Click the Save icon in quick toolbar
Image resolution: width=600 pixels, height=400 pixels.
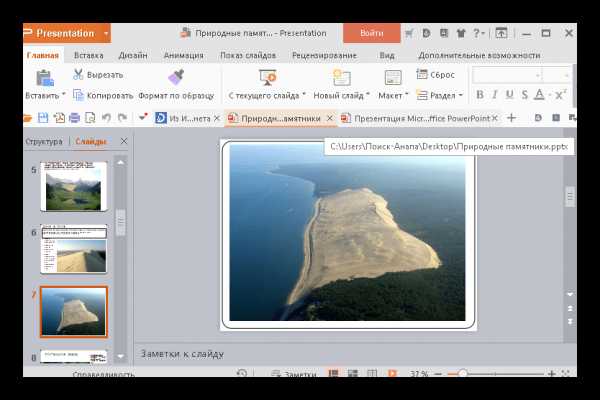(x=43, y=118)
